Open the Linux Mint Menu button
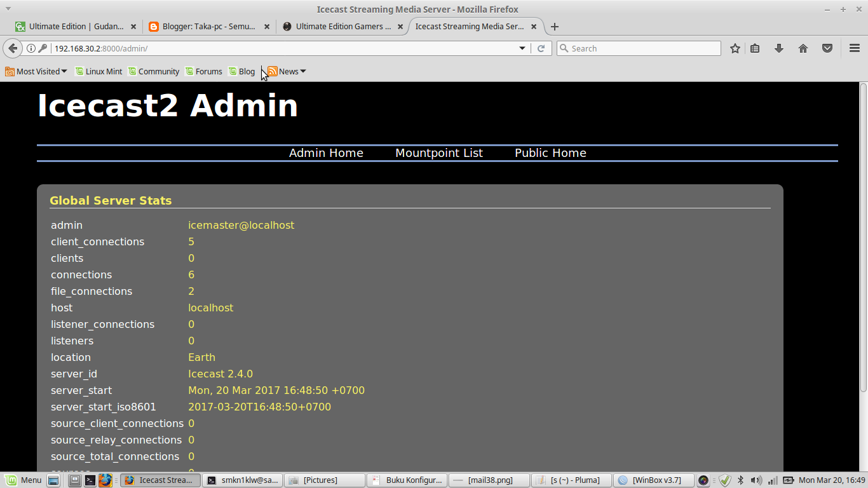 [24, 480]
